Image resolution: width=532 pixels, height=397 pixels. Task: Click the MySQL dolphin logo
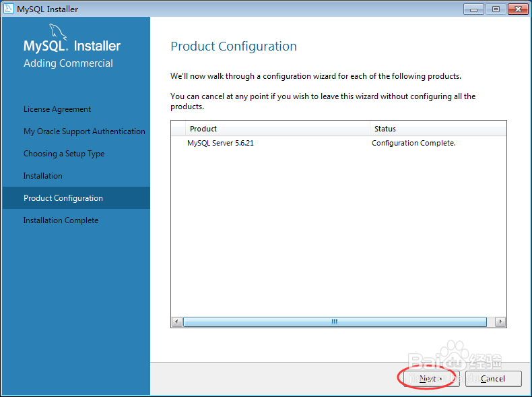(x=58, y=32)
